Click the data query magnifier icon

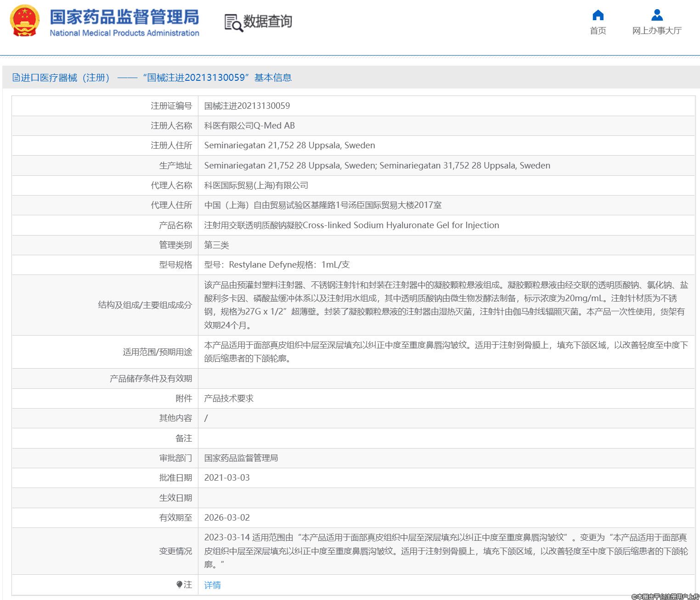pyautogui.click(x=233, y=22)
